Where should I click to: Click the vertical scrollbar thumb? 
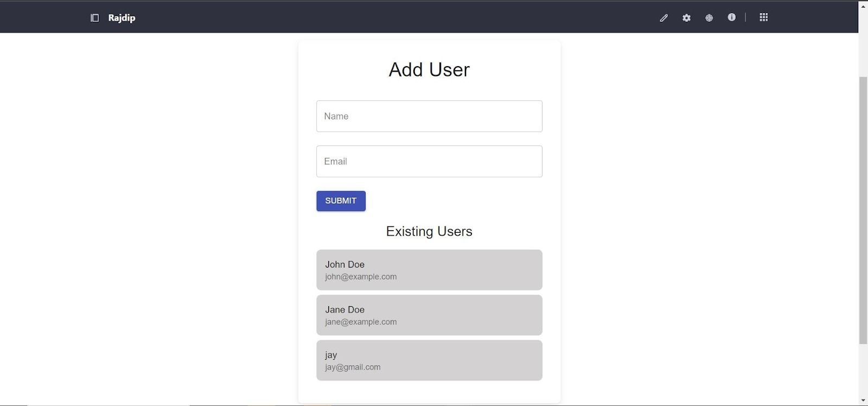tap(863, 210)
